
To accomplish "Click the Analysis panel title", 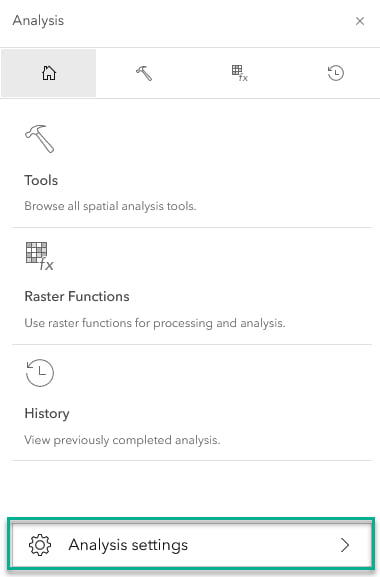I will point(38,21).
